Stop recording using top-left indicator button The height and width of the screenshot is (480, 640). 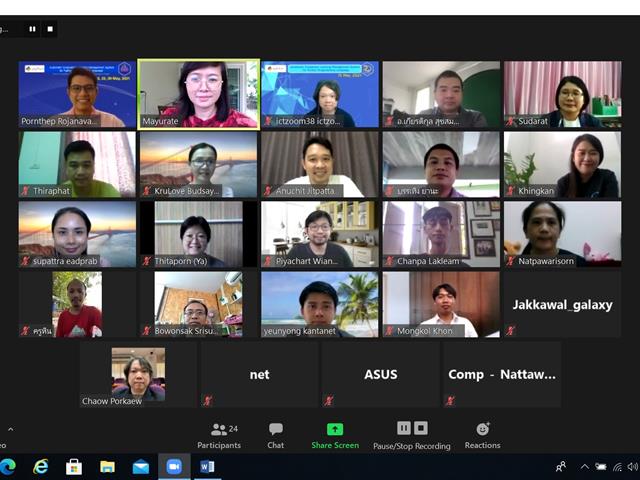click(50, 29)
